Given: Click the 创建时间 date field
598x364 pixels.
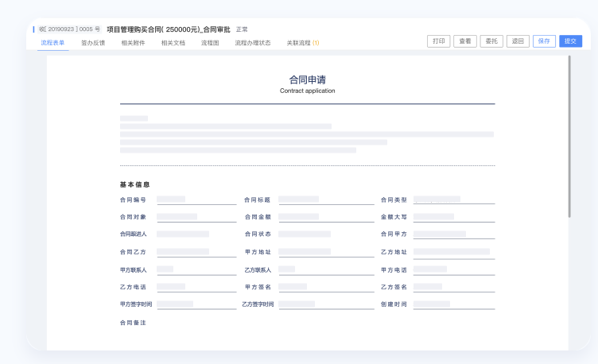Looking at the screenshot, I should click(x=453, y=304).
